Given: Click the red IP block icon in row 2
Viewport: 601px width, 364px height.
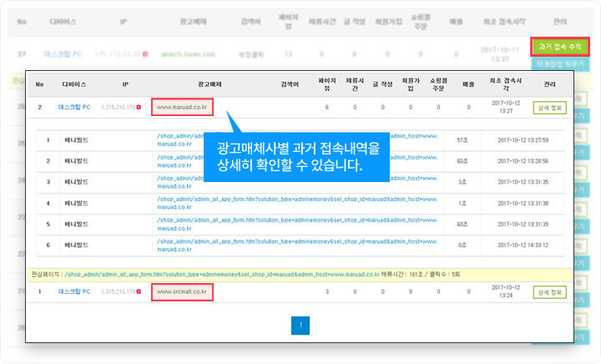Looking at the screenshot, I should (x=139, y=108).
